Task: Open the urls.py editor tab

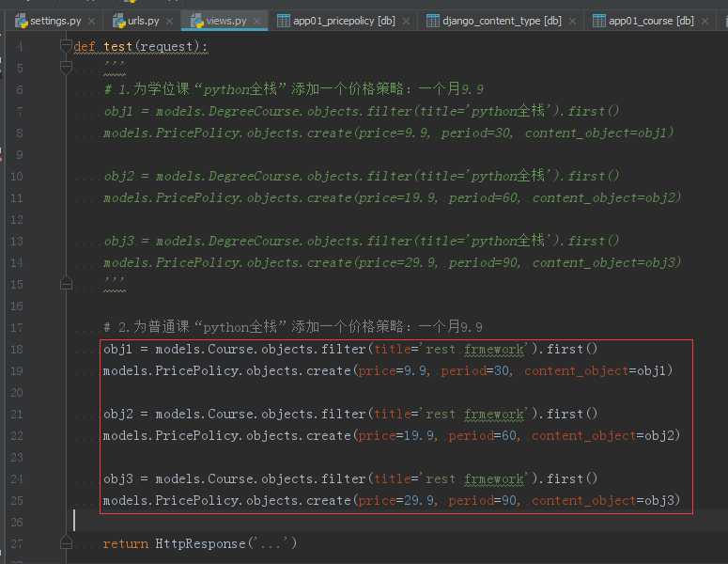Action: pos(143,21)
